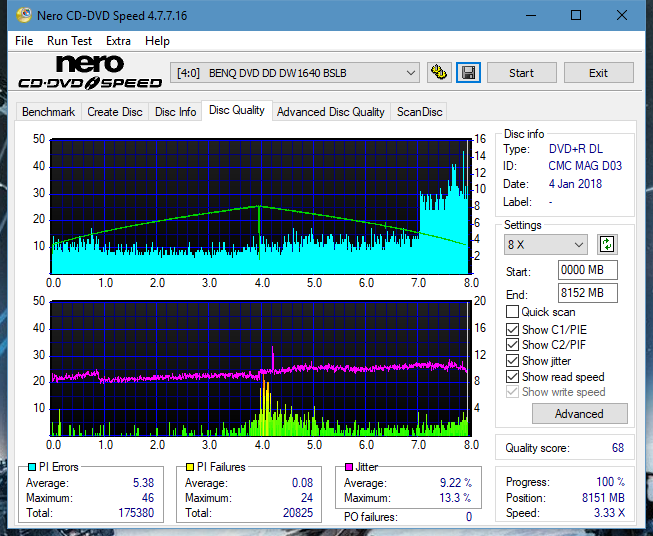
Task: Switch to the Create Disc tab
Action: click(115, 112)
